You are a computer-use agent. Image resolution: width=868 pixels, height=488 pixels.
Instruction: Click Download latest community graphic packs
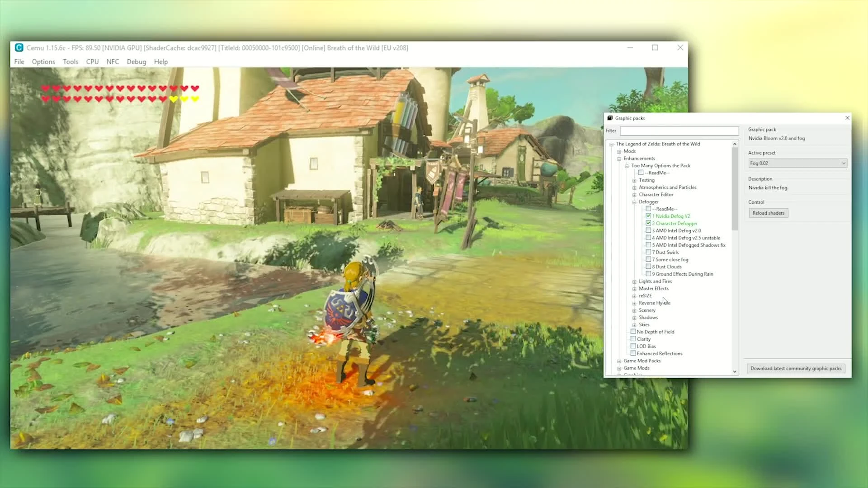click(x=795, y=368)
